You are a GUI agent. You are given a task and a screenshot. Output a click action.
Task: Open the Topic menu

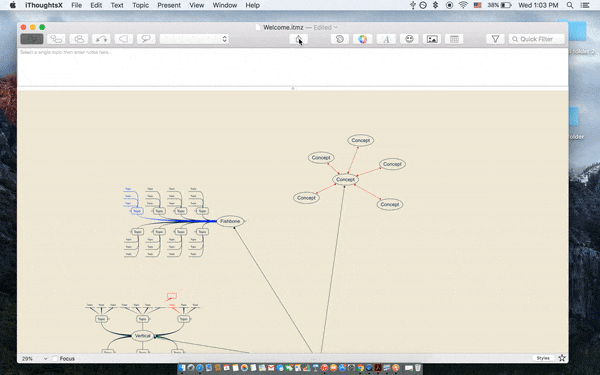(140, 5)
